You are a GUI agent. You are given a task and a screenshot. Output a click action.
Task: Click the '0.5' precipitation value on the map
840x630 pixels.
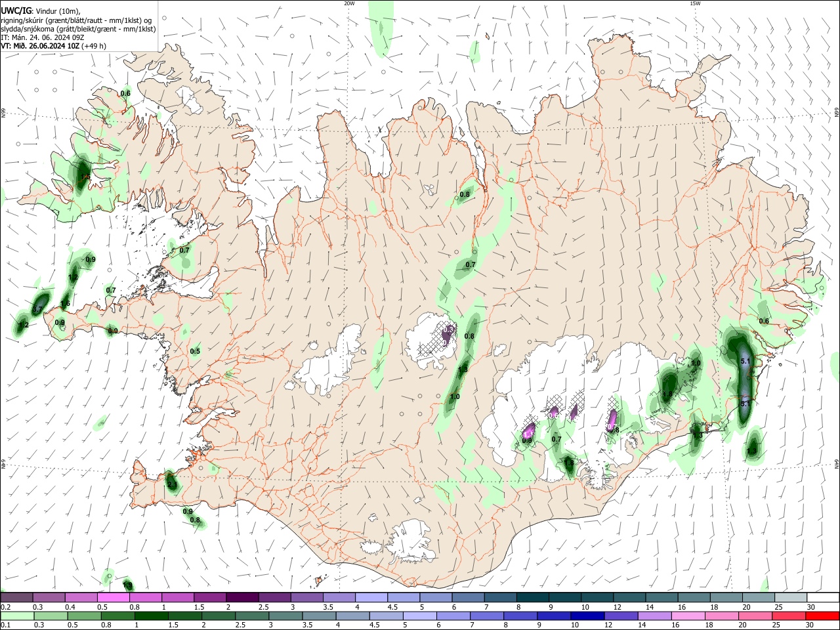coord(195,351)
